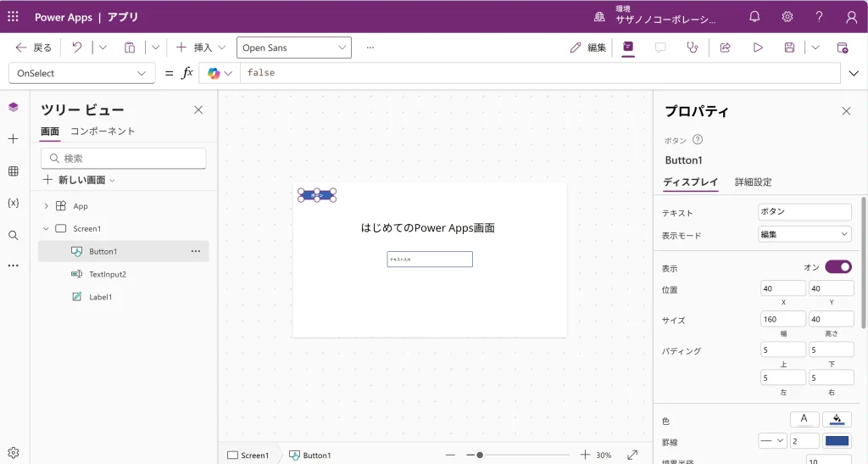Expand the App node in tree view

pyautogui.click(x=46, y=206)
